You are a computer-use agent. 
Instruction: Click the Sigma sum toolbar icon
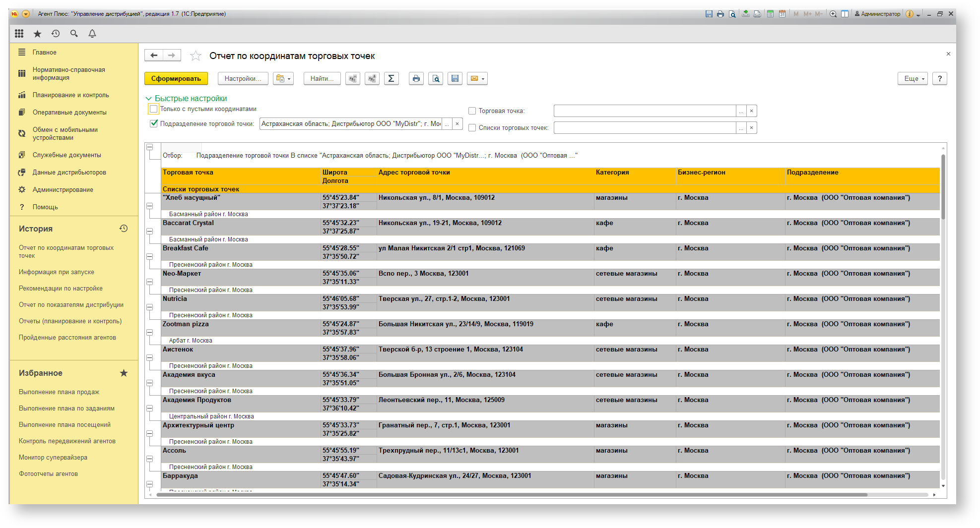tap(391, 78)
